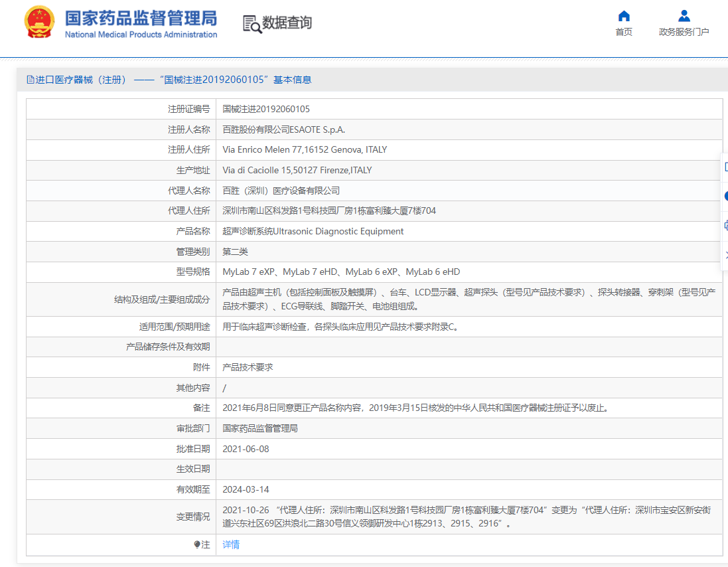Select the 结构及组成/主要组成成分 label
728x567 pixels.
(x=162, y=299)
